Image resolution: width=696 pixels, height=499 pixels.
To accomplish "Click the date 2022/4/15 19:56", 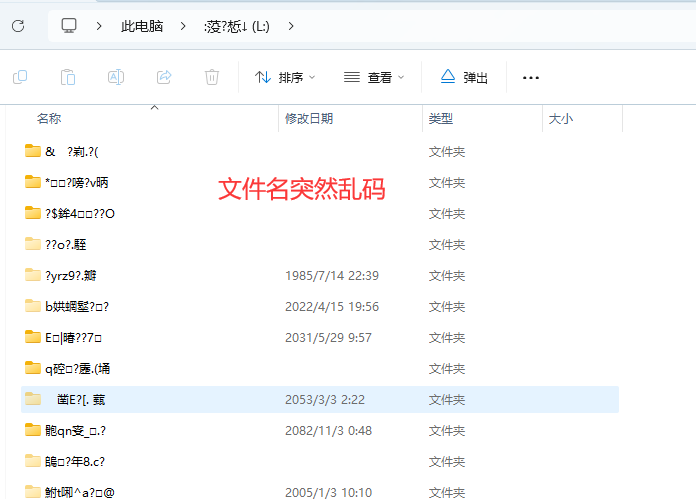I will pyautogui.click(x=332, y=307).
